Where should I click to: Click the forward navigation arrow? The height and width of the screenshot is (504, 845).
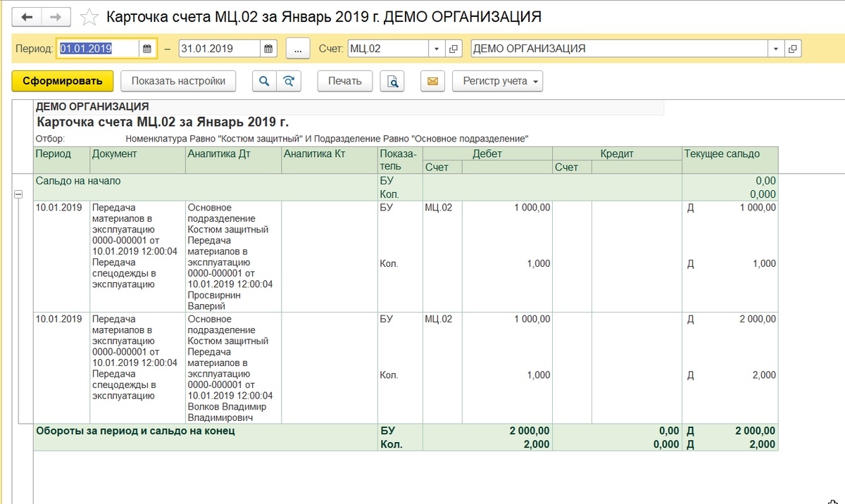click(x=56, y=17)
